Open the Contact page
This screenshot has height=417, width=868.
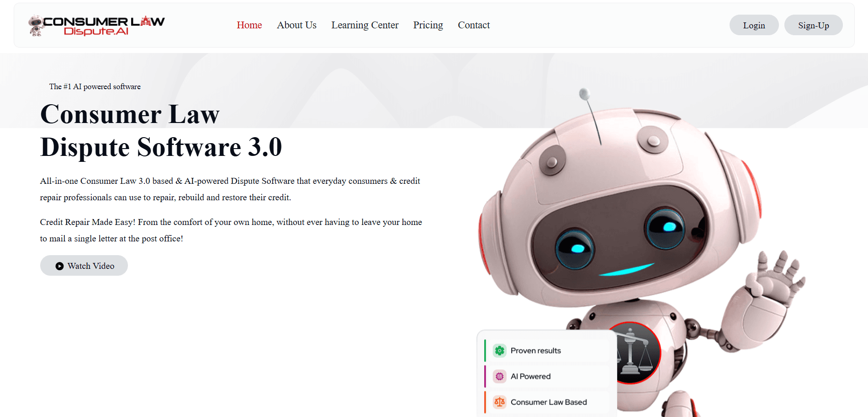click(x=474, y=25)
